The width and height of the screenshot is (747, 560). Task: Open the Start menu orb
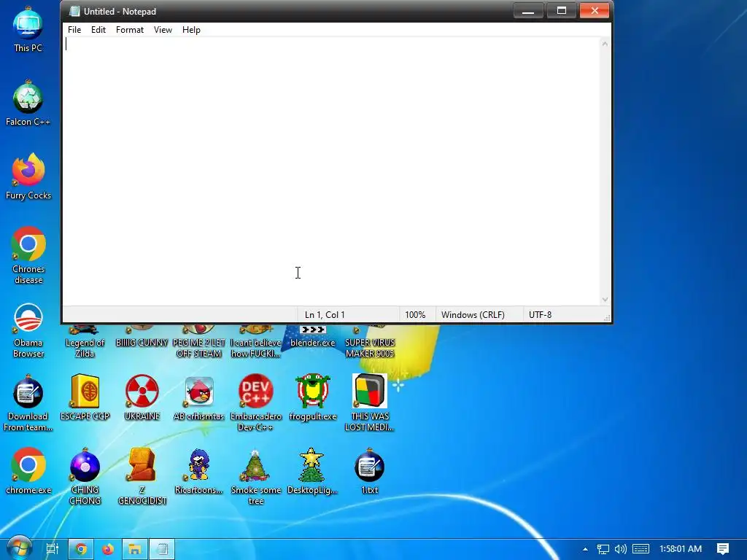pyautogui.click(x=19, y=548)
